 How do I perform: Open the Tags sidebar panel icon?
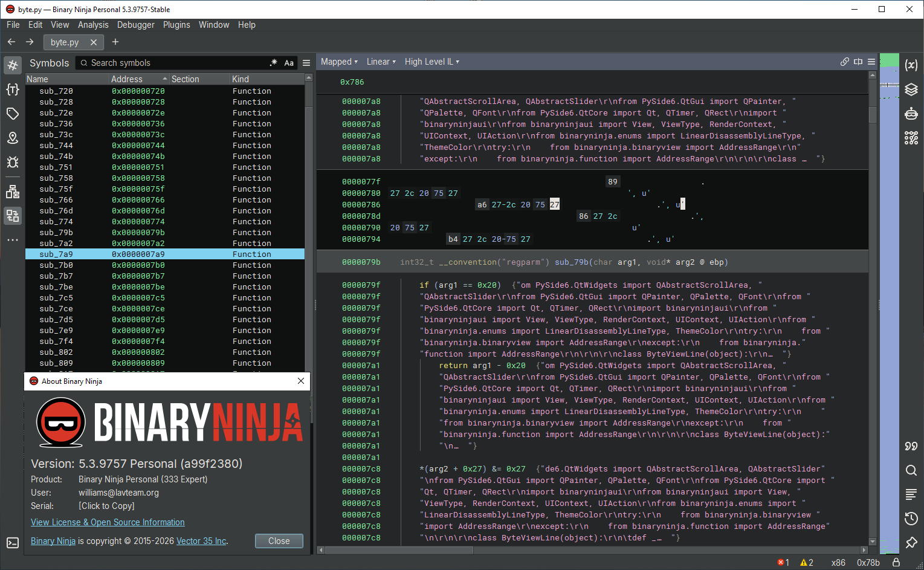tap(13, 114)
